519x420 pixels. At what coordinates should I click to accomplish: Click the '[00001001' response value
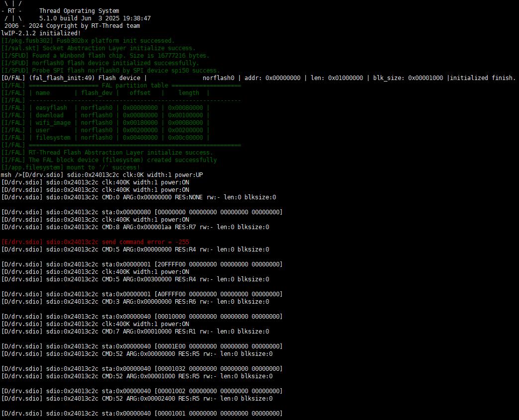(170, 414)
